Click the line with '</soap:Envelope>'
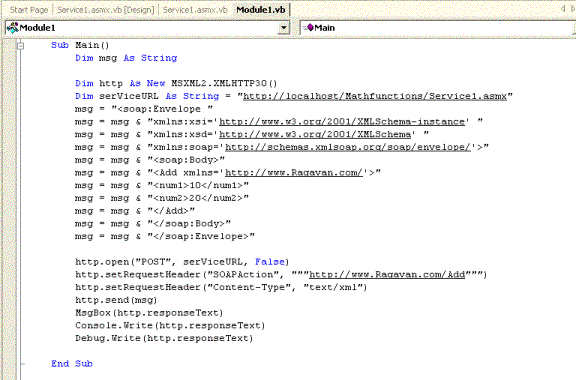The image size is (576, 380). (x=165, y=236)
